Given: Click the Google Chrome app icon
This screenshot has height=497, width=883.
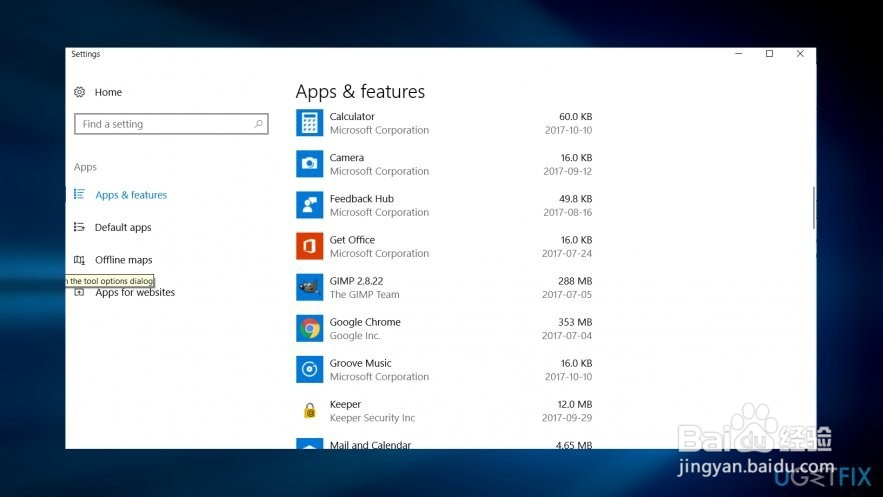Looking at the screenshot, I should pos(310,328).
